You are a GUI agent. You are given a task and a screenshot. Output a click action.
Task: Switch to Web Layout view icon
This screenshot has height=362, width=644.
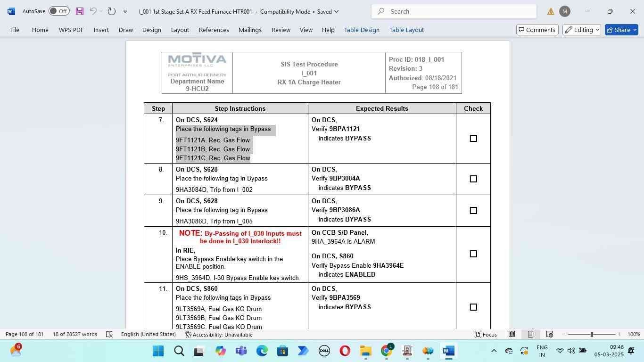coord(549,334)
